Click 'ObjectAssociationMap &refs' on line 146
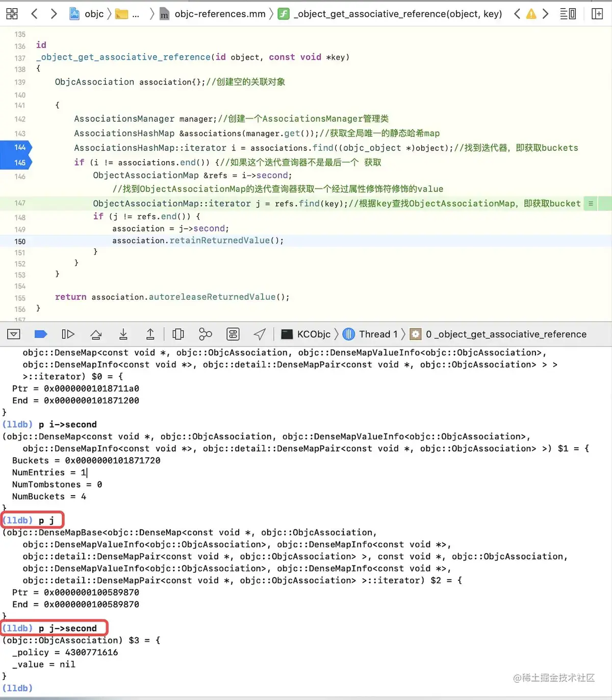Image resolution: width=612 pixels, height=700 pixels. pyautogui.click(x=160, y=175)
